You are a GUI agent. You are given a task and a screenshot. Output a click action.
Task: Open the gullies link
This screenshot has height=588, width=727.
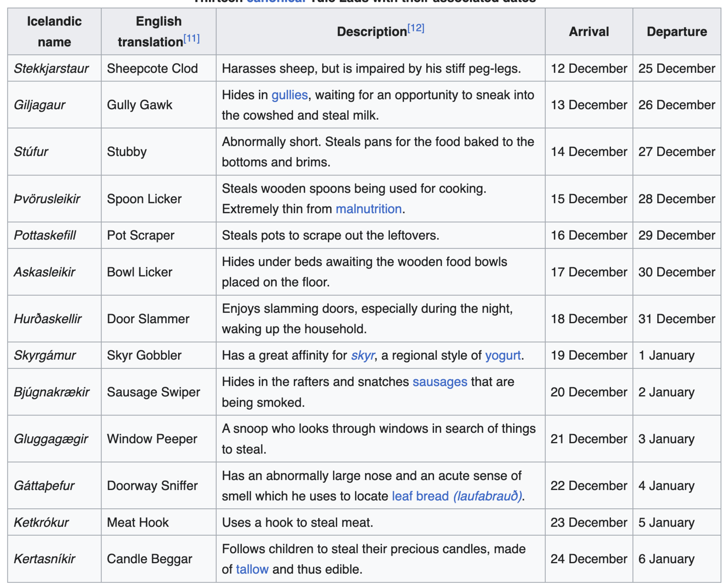[x=289, y=95]
